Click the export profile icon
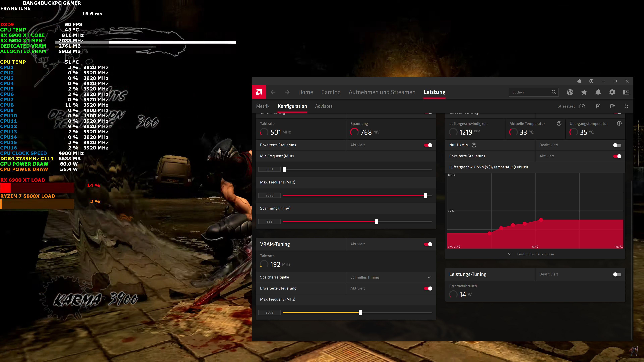 tap(612, 106)
